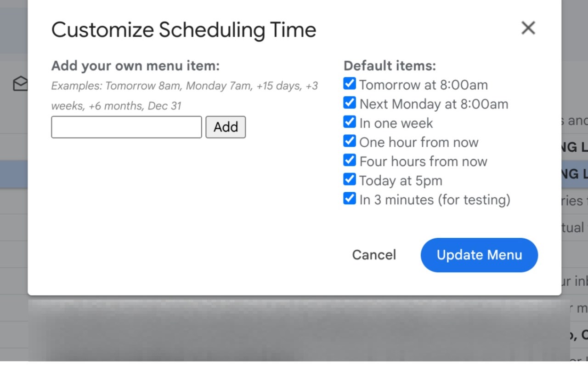
Task: Focus the custom menu item text field
Action: click(126, 127)
